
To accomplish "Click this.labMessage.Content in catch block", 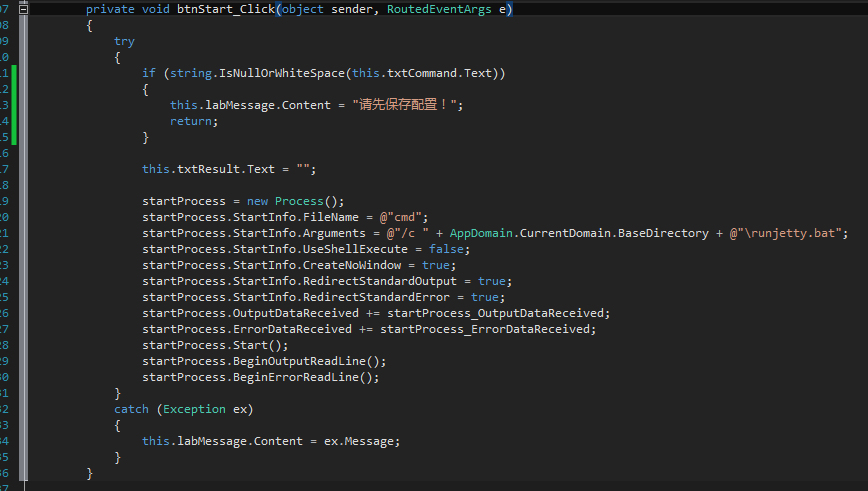I will tap(222, 442).
